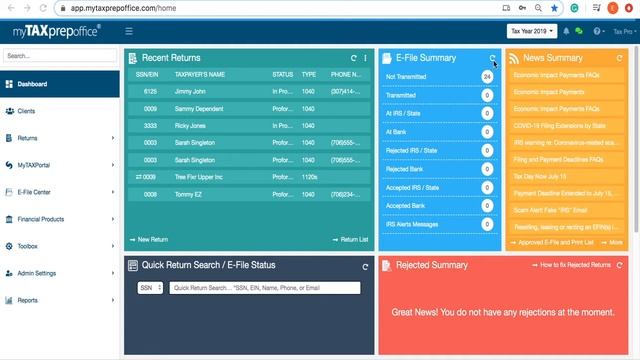The width and height of the screenshot is (640, 360).
Task: Click the Admin Settings sidebar icon
Action: 9,273
